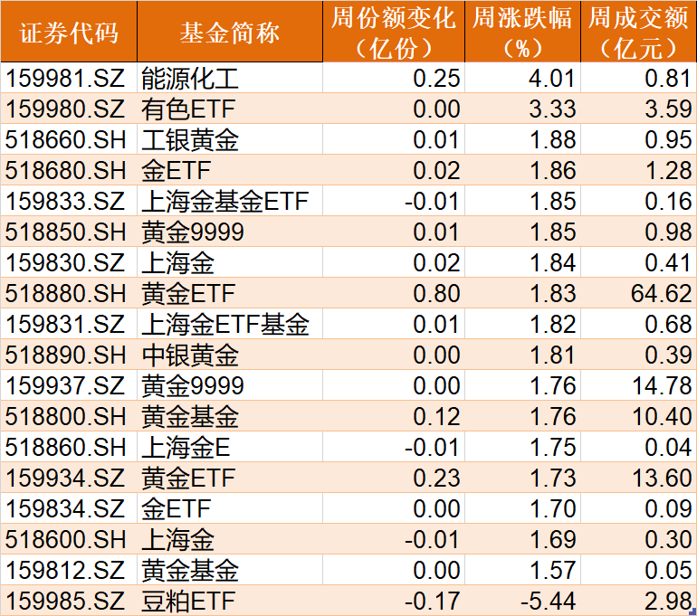Viewport: 697px width, 616px height.
Task: Select the 周涨跌幅（%） header cell
Action: [522, 32]
